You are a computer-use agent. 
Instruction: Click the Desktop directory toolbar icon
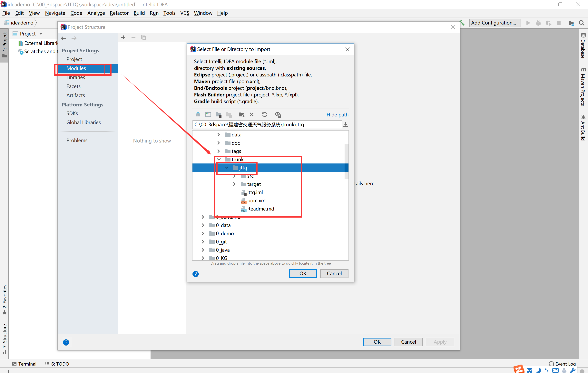pos(208,114)
